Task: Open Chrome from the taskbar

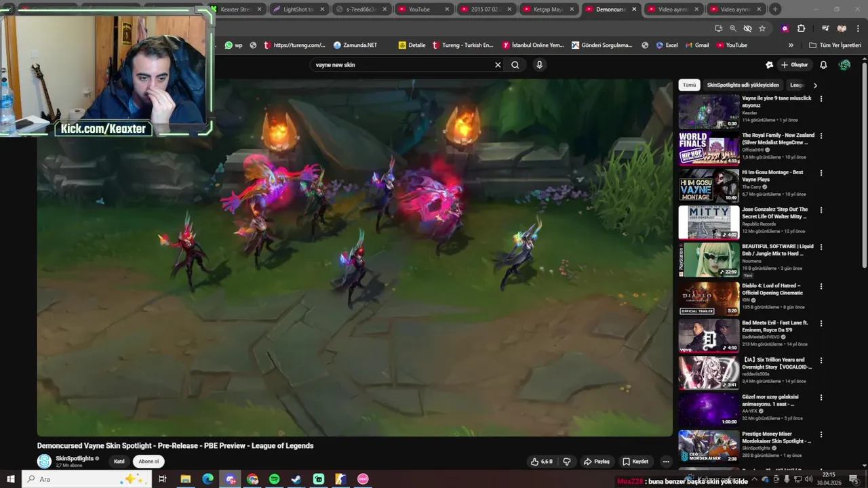Action: click(x=252, y=479)
